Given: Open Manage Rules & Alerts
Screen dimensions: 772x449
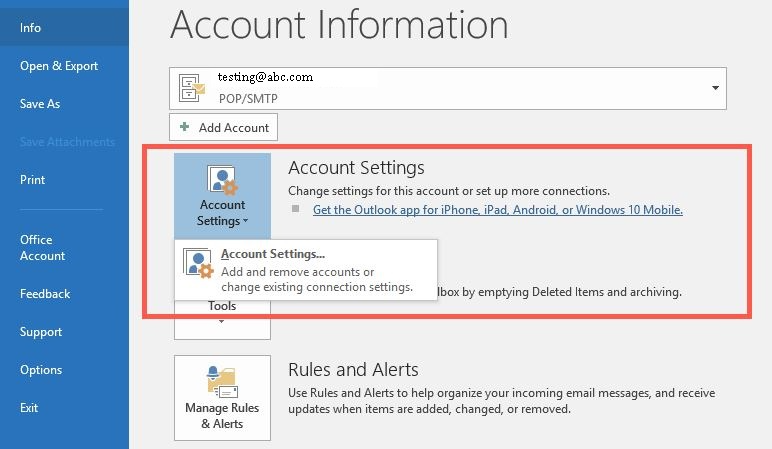Looking at the screenshot, I should pyautogui.click(x=223, y=398).
